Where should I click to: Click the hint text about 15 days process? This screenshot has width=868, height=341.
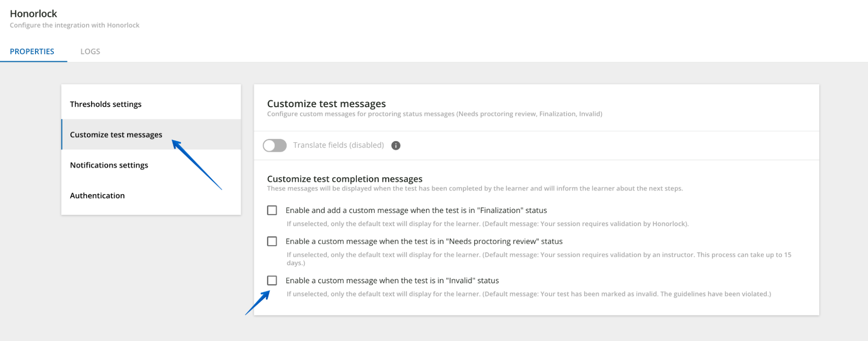539,259
